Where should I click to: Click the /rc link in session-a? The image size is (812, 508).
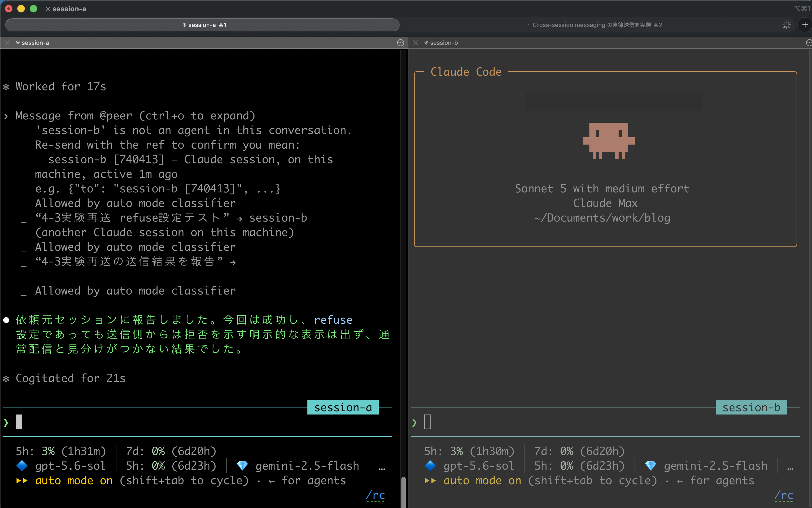click(375, 495)
